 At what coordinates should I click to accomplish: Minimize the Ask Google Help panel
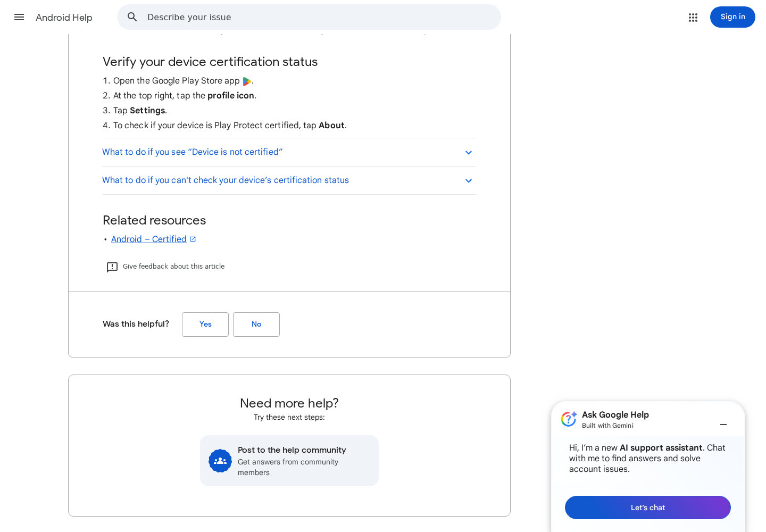[x=723, y=425]
